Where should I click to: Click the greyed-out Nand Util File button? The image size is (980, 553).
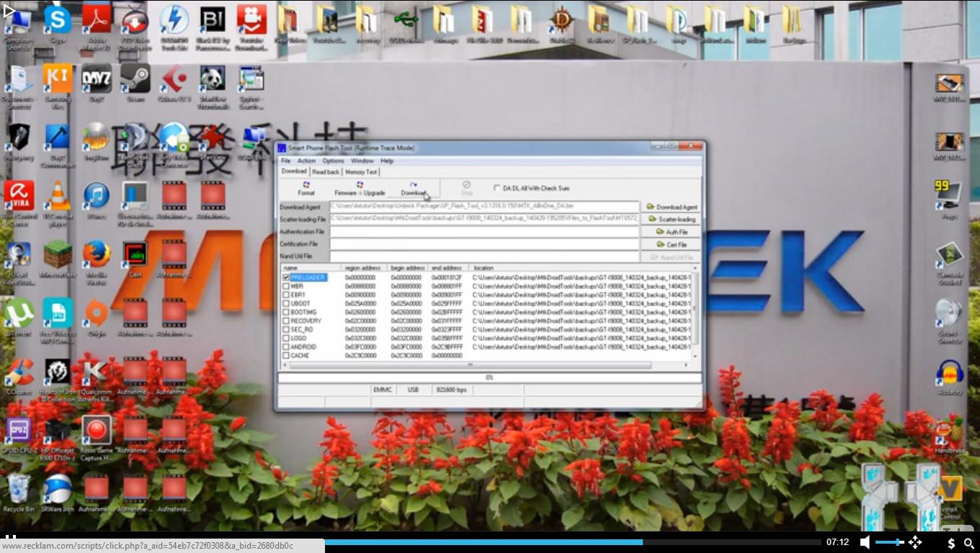671,257
